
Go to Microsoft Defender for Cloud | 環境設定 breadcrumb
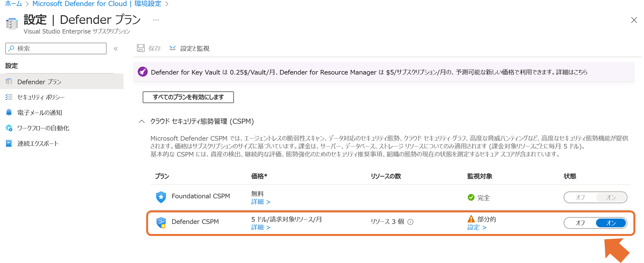click(97, 4)
